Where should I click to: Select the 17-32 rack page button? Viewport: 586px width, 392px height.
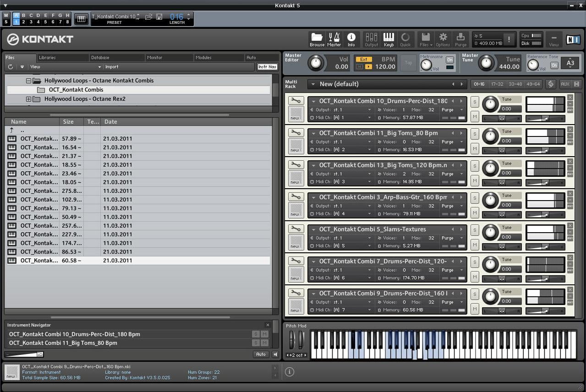pos(497,84)
